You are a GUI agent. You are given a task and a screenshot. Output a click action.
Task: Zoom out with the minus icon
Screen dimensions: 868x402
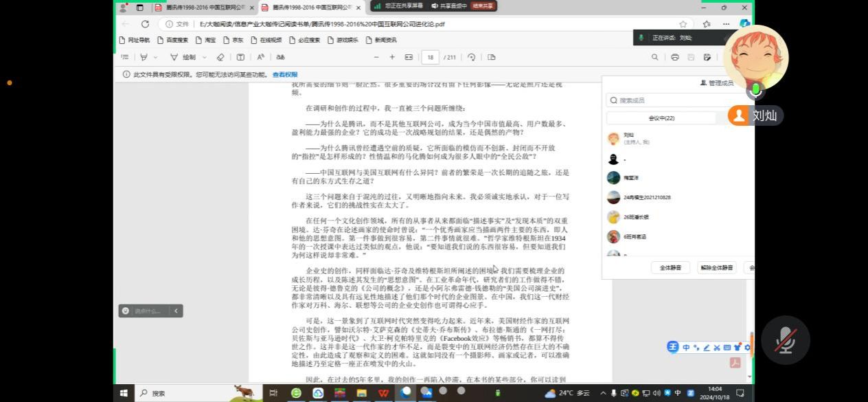(376, 57)
